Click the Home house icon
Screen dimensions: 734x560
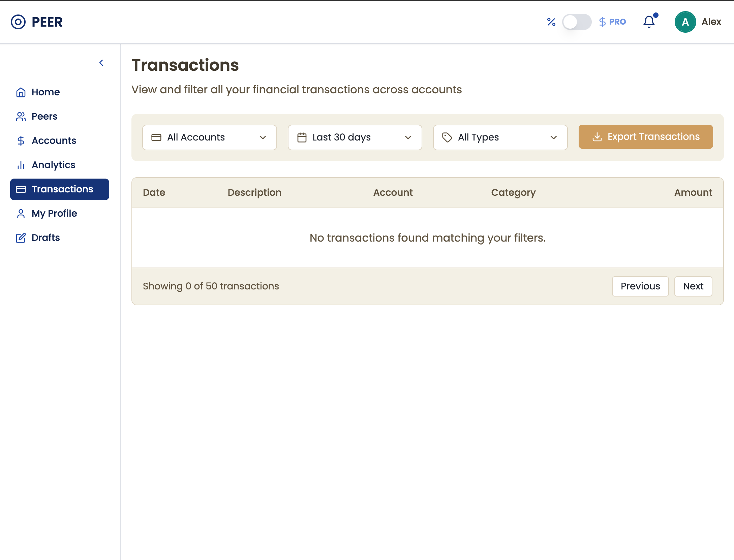pos(21,92)
